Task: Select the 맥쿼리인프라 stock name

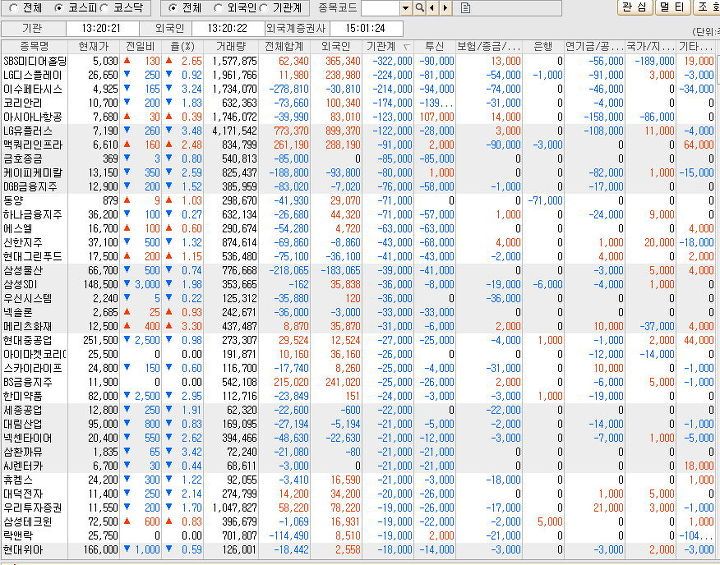Action: [32, 145]
